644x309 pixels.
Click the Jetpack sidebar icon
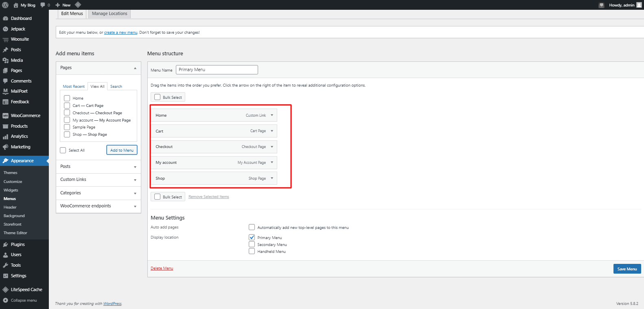pos(5,29)
